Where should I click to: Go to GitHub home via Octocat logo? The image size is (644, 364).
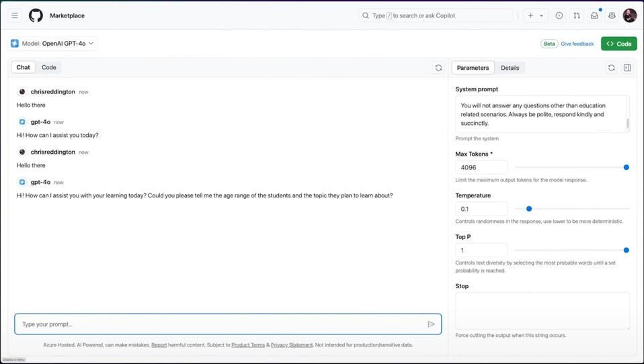[36, 15]
